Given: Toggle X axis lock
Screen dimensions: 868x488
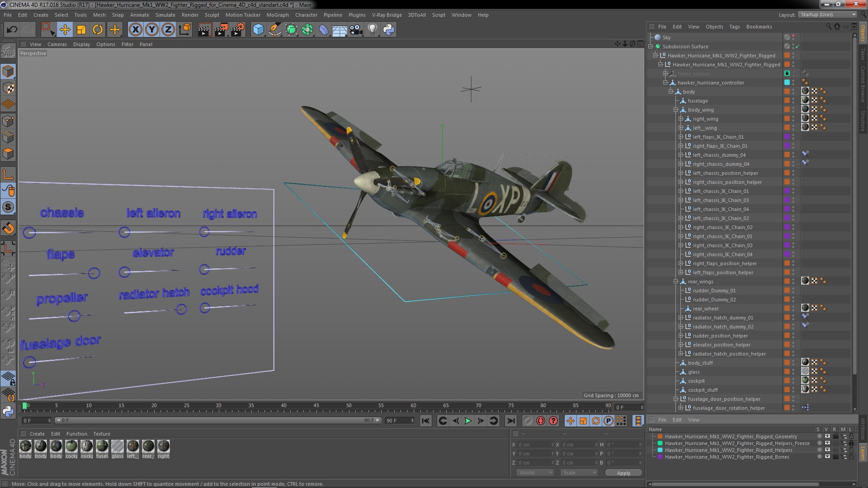Looking at the screenshot, I should 135,30.
